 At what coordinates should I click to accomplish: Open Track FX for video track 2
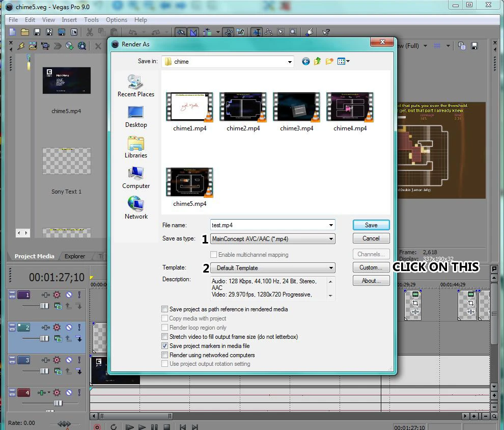57,327
